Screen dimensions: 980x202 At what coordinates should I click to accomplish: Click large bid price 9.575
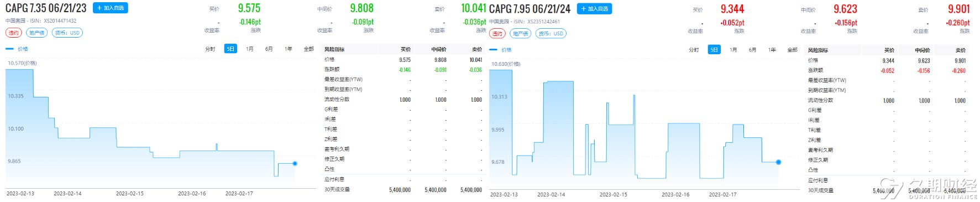point(249,8)
